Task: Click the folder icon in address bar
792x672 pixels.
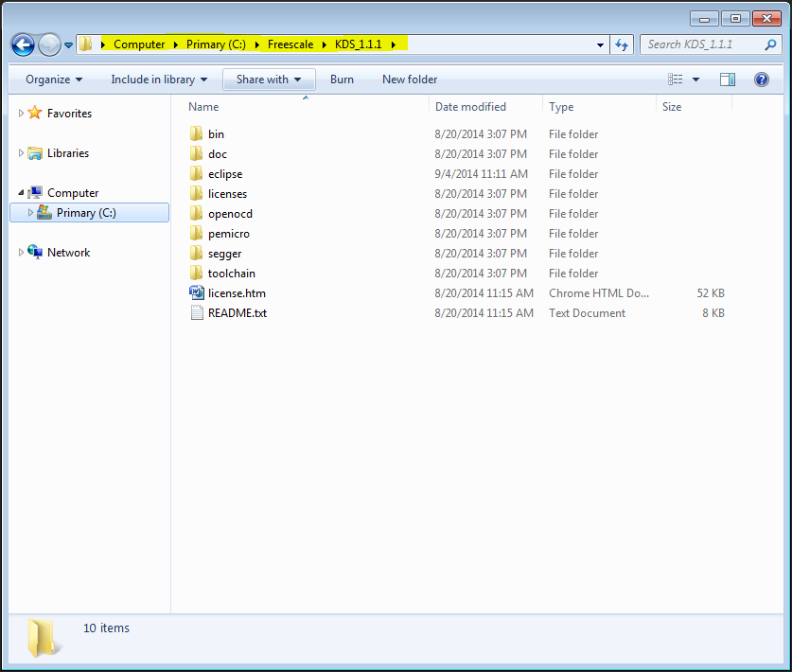Action: click(86, 44)
